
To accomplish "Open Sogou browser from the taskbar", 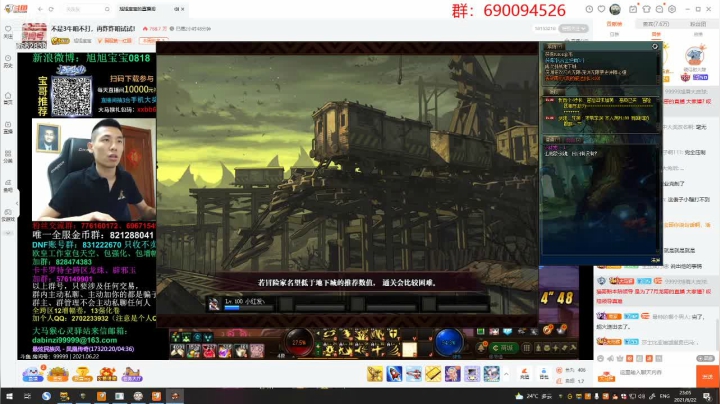I will click(x=46, y=396).
